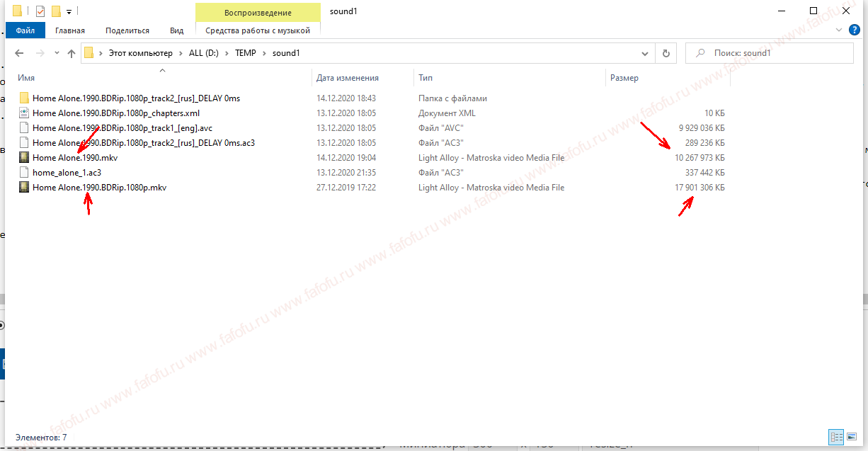Go up one folder level arrow
The image size is (868, 451).
tap(72, 53)
